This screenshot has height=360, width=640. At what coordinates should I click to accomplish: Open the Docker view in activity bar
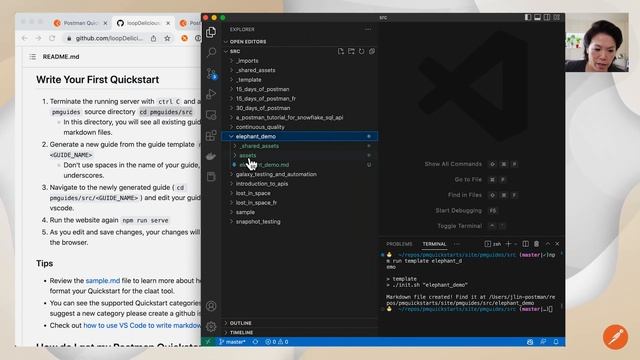[211, 156]
